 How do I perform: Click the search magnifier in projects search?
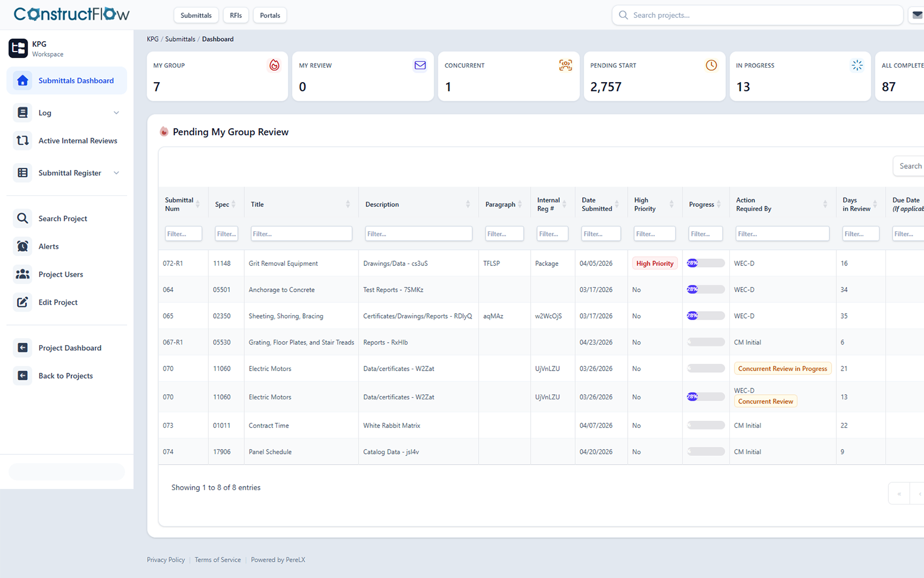[623, 15]
